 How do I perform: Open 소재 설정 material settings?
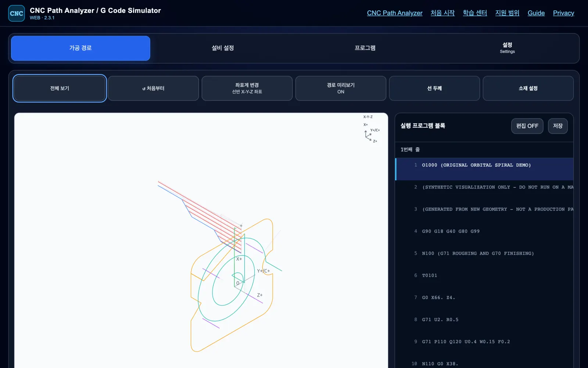pos(528,88)
